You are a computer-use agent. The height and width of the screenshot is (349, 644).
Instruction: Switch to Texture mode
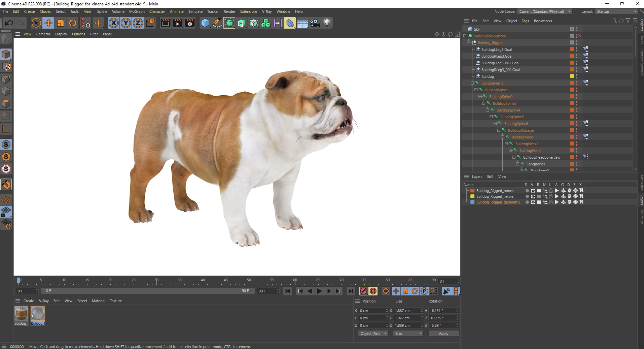coord(6,67)
